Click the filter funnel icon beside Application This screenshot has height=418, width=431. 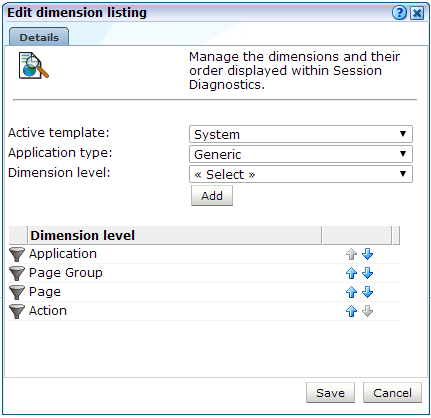click(16, 254)
